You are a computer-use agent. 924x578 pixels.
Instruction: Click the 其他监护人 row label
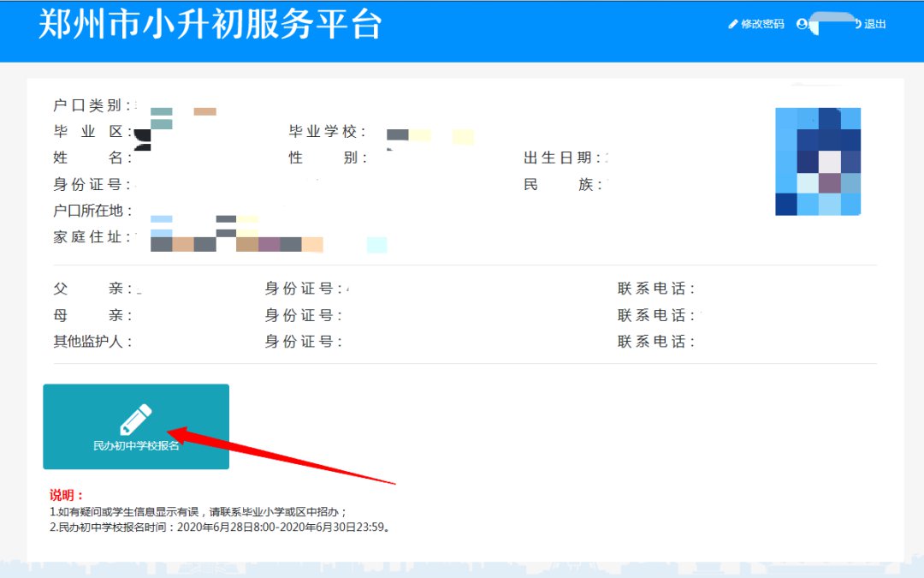92,343
